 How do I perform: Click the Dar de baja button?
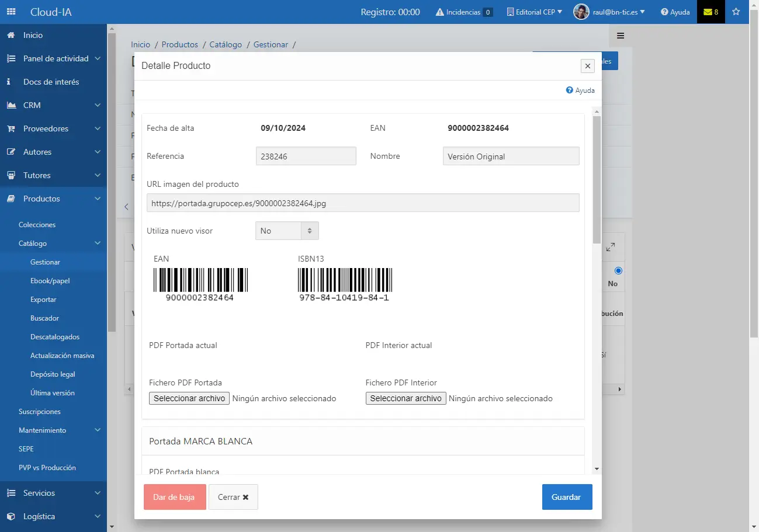tap(175, 497)
